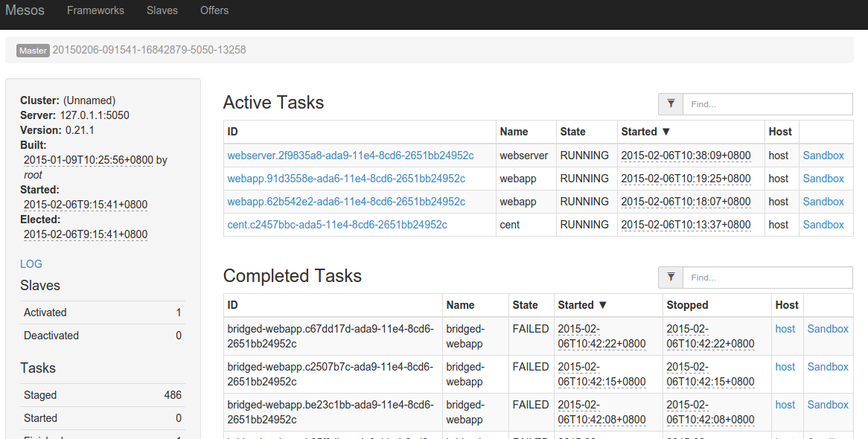This screenshot has height=439, width=868.
Task: Open the Frameworks tab in navbar
Action: [x=95, y=10]
